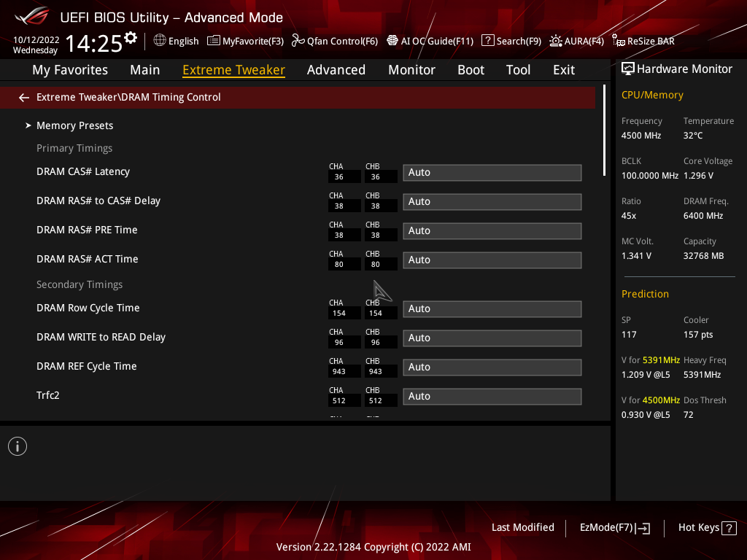Click the English language text
This screenshot has height=560, width=747.
(183, 41)
